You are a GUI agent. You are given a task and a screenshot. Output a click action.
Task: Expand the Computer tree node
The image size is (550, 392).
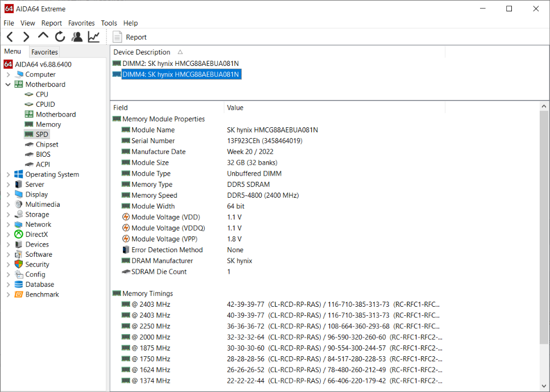click(x=8, y=74)
